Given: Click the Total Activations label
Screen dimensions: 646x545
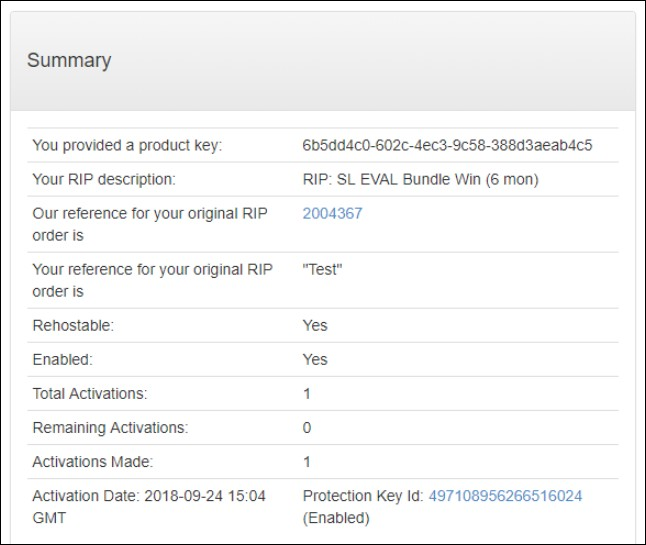Looking at the screenshot, I should [x=89, y=393].
